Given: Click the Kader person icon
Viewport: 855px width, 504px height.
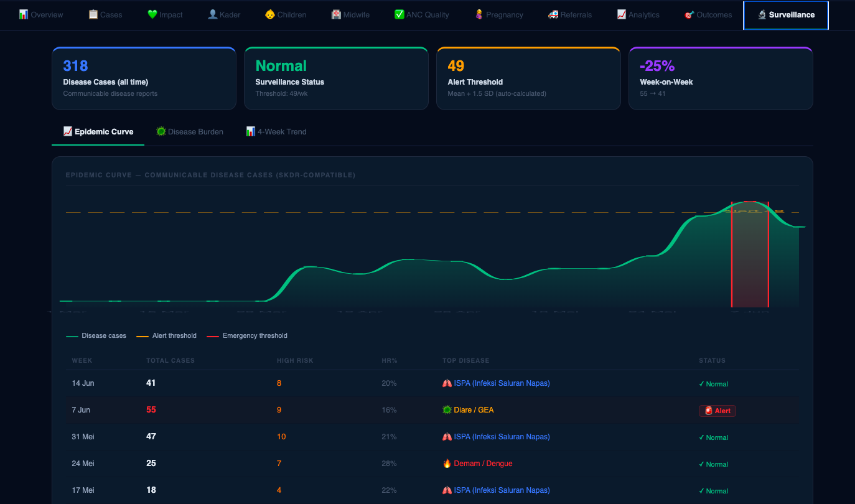Looking at the screenshot, I should 212,14.
